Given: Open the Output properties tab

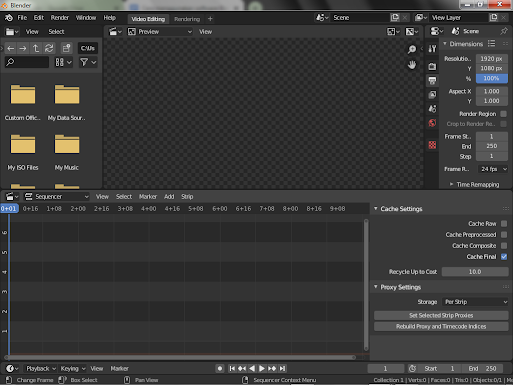Looking at the screenshot, I should point(432,80).
